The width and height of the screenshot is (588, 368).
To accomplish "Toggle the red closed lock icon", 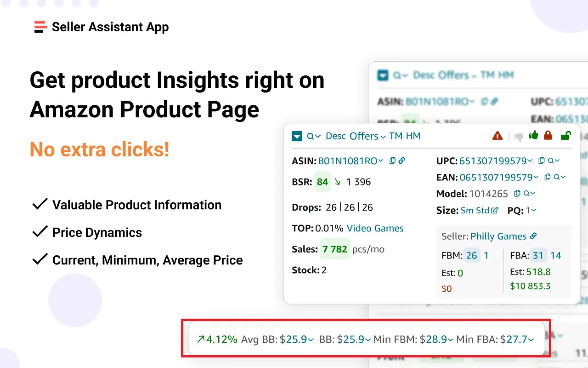I will click(x=548, y=136).
